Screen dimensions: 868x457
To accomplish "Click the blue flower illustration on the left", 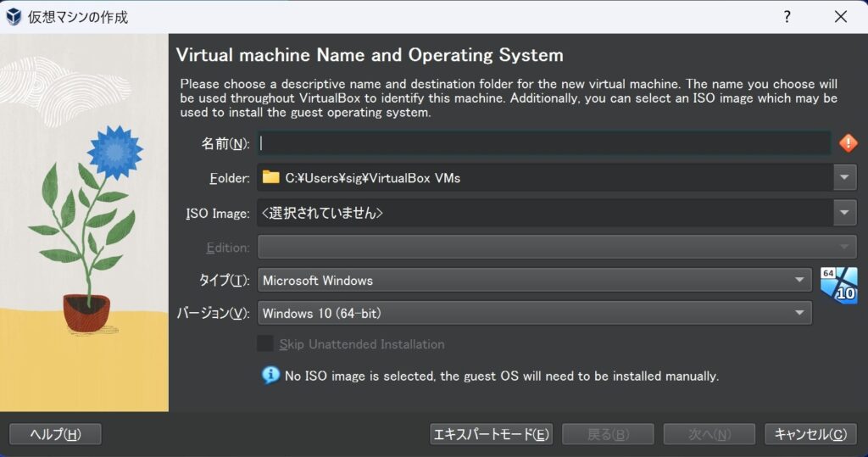I will tap(115, 151).
